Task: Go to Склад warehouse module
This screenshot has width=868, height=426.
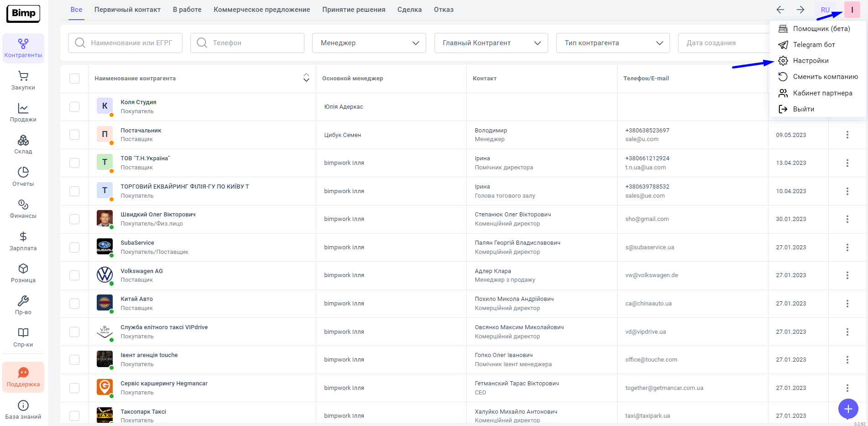Action: pos(23,145)
